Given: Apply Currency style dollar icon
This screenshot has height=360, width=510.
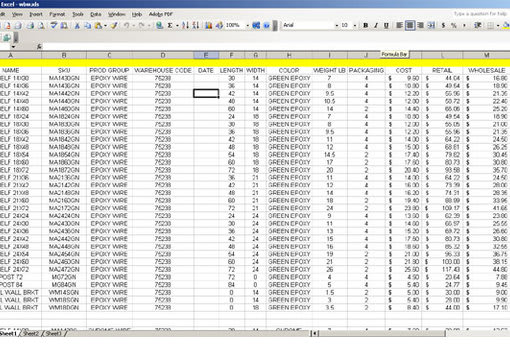Looking at the screenshot, I should 443,25.
